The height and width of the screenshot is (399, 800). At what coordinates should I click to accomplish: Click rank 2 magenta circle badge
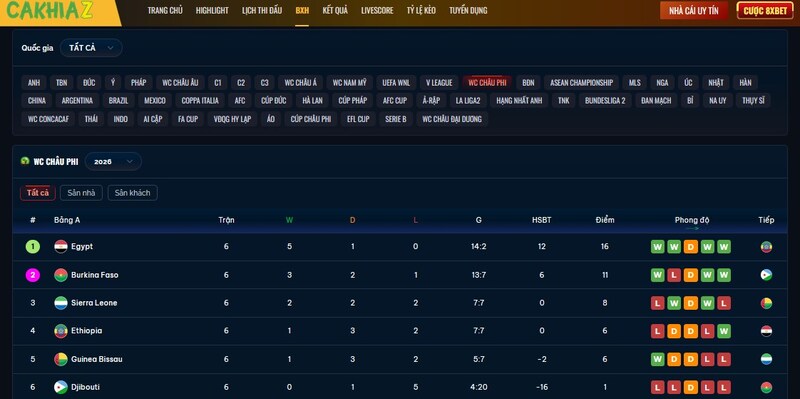click(x=33, y=275)
